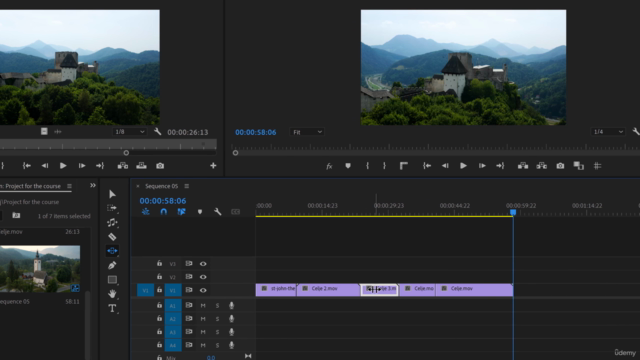The image size is (640, 360).
Task: Solo audio track A2
Action: (x=217, y=319)
